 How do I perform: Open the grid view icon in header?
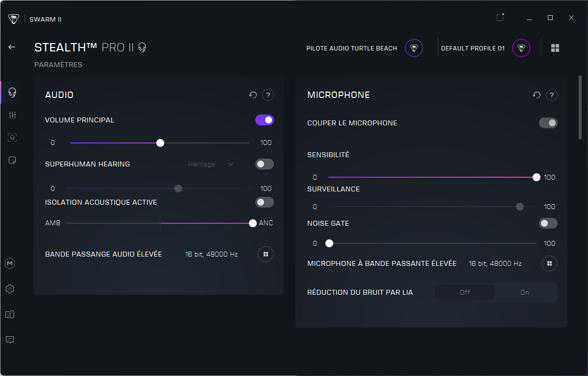click(x=555, y=48)
